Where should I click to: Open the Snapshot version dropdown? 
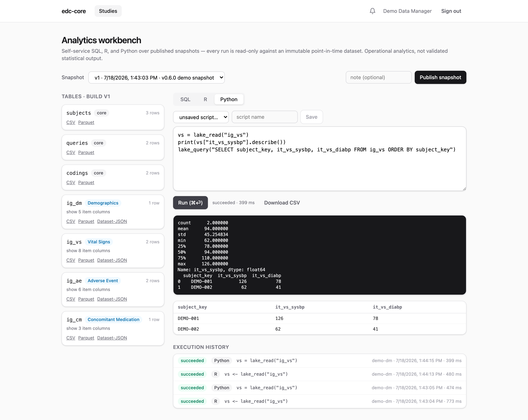pos(156,78)
